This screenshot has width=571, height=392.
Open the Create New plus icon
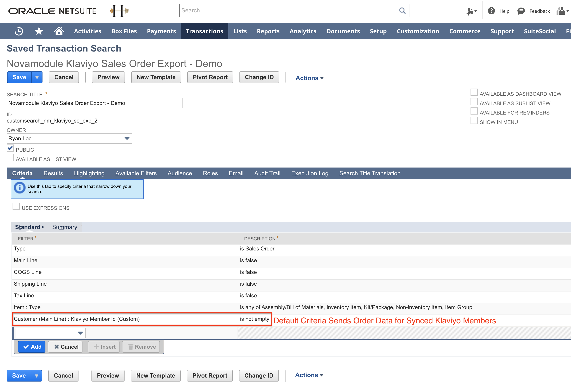pyautogui.click(x=471, y=11)
